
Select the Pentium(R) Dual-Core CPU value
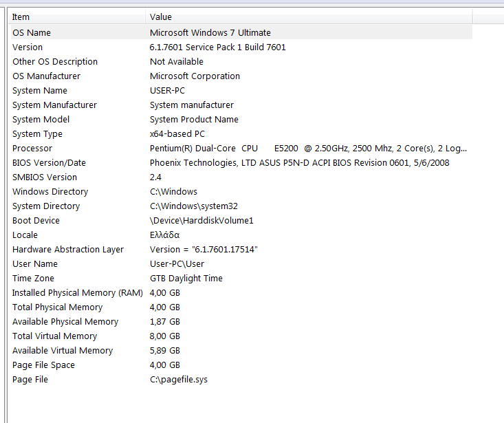point(308,149)
